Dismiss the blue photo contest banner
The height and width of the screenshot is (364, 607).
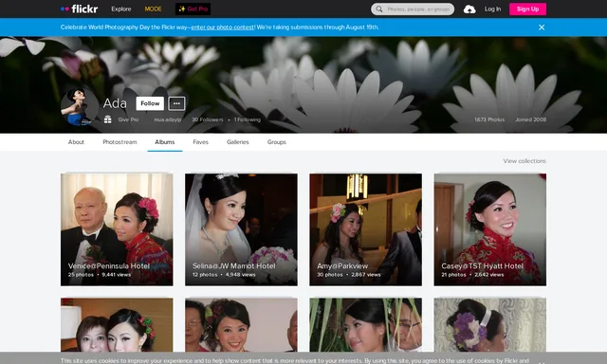coord(542,27)
